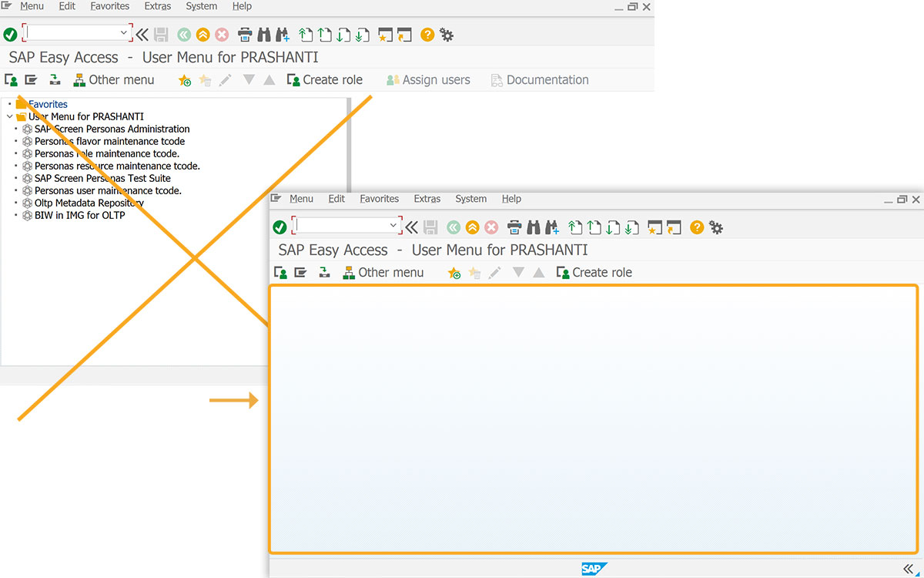Click the Help question-mark icon in background window

tap(427, 35)
